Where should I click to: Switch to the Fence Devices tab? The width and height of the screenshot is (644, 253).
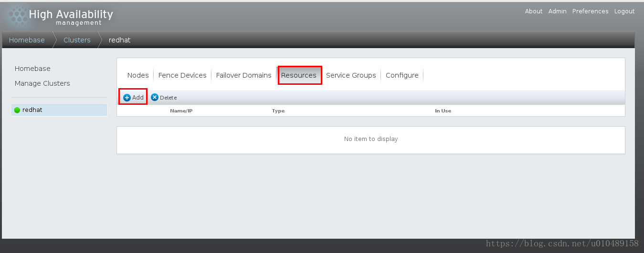tap(182, 75)
